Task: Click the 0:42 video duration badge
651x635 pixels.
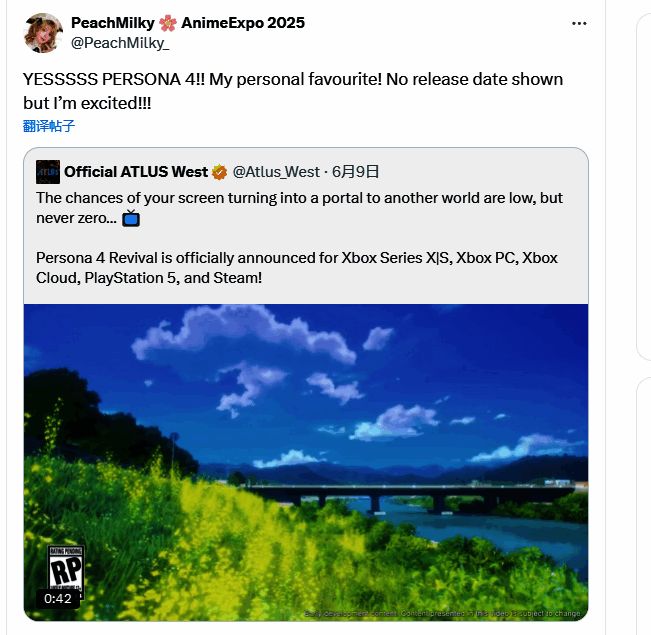Action: click(58, 598)
